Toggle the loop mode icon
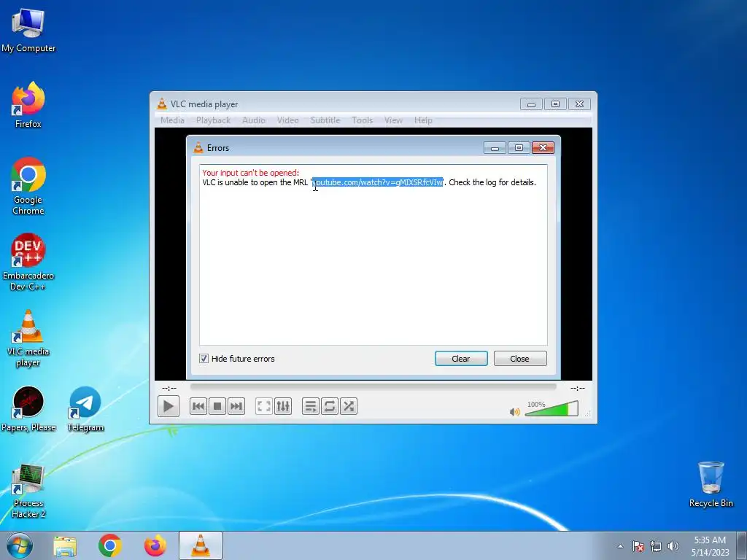Screen dimensions: 747x560 pos(330,406)
